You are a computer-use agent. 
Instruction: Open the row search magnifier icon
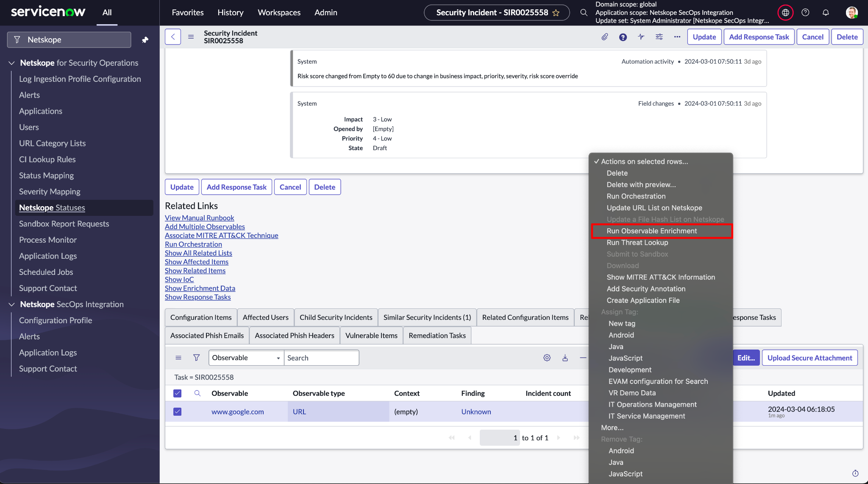(x=198, y=393)
